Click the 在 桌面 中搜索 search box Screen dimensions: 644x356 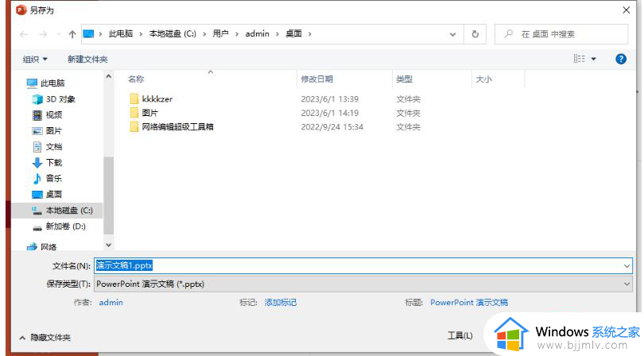(x=561, y=34)
